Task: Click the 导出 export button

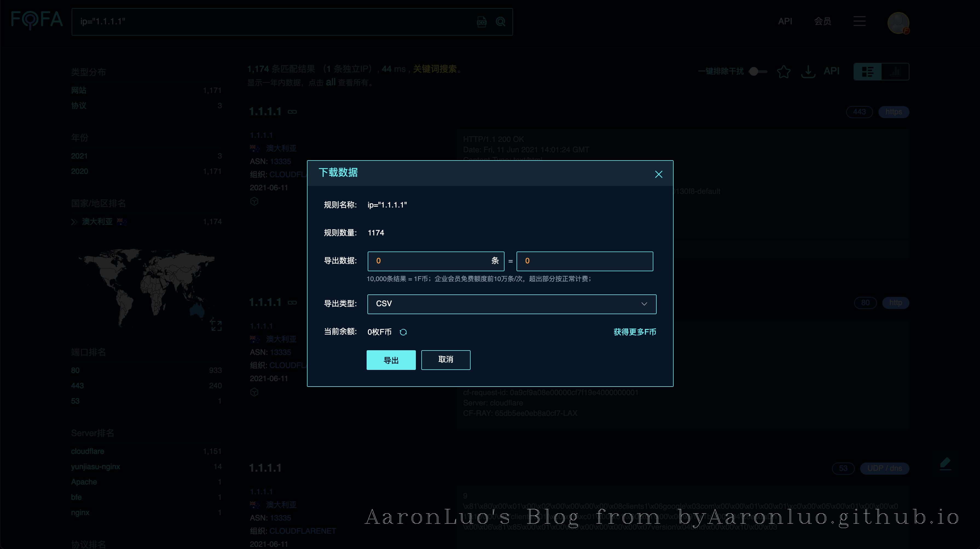Action: (391, 360)
